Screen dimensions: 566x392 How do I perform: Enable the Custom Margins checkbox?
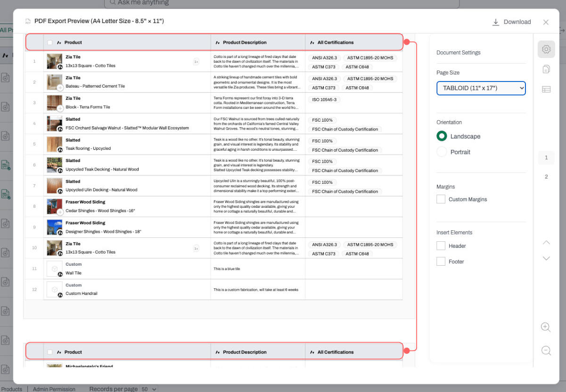point(441,199)
